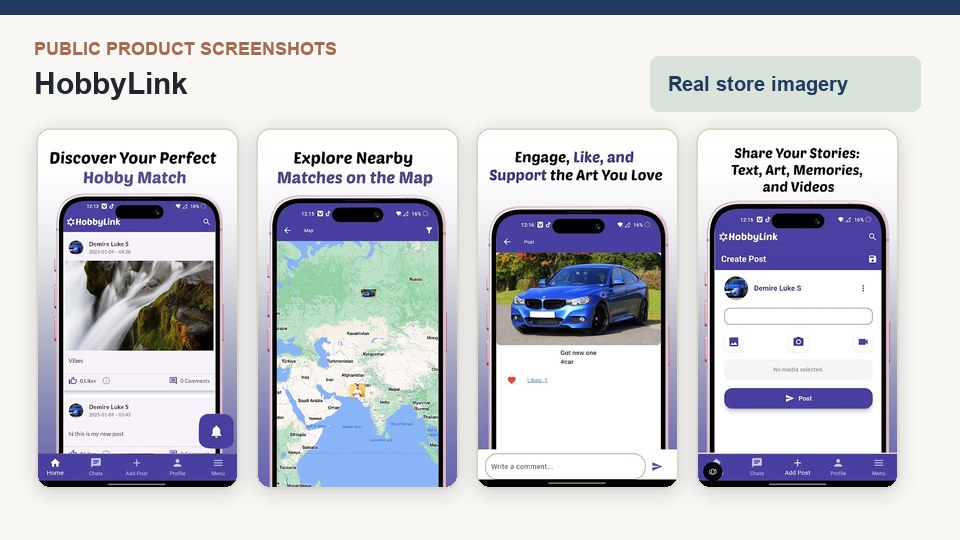Open the three-dot menu beside Demire Luke S
Viewport: 960px width, 540px height.
coord(863,288)
